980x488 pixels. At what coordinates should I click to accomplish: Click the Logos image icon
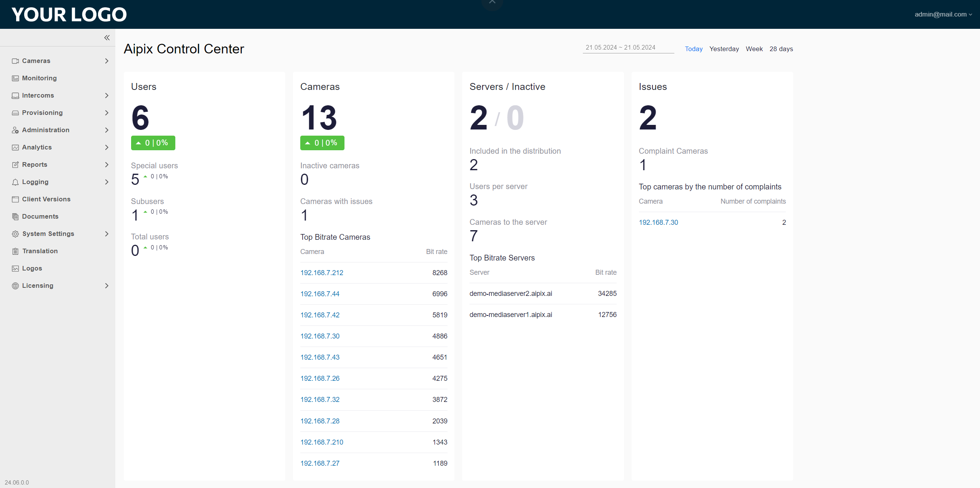[15, 269]
